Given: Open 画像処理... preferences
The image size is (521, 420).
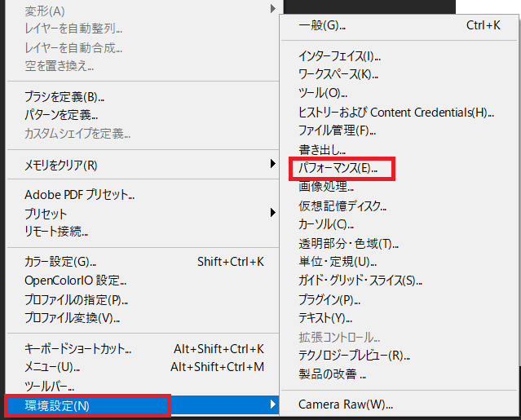Looking at the screenshot, I should (400, 187).
